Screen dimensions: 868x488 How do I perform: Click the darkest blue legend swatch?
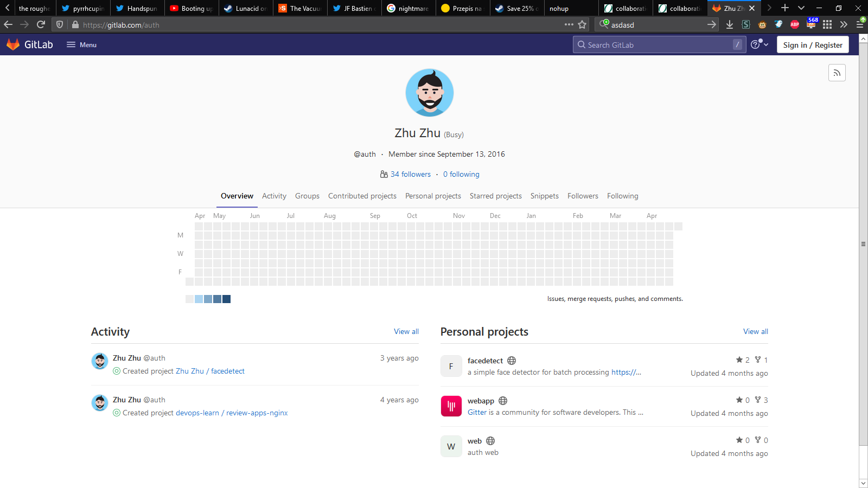pos(226,299)
